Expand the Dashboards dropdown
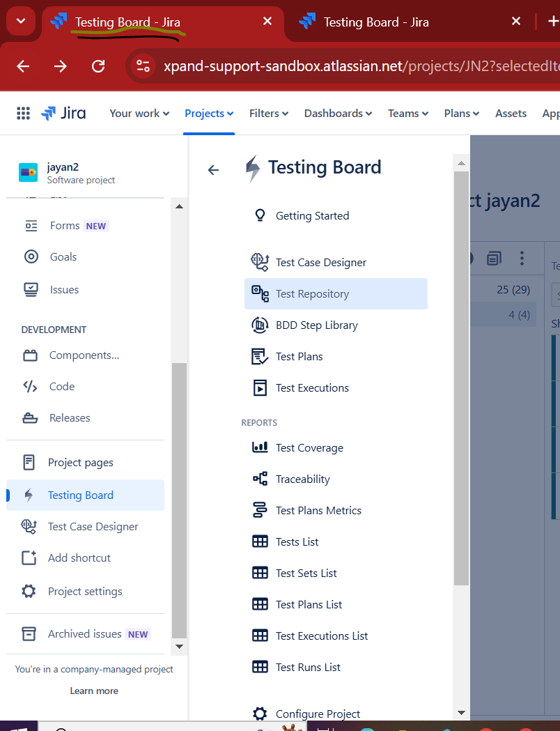560x731 pixels. (338, 114)
